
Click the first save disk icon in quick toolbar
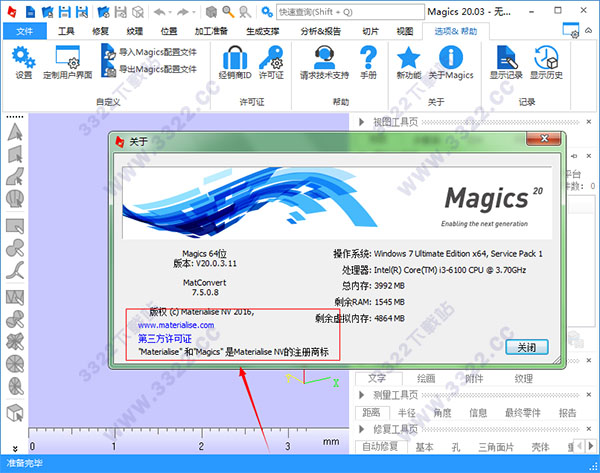tap(64, 11)
